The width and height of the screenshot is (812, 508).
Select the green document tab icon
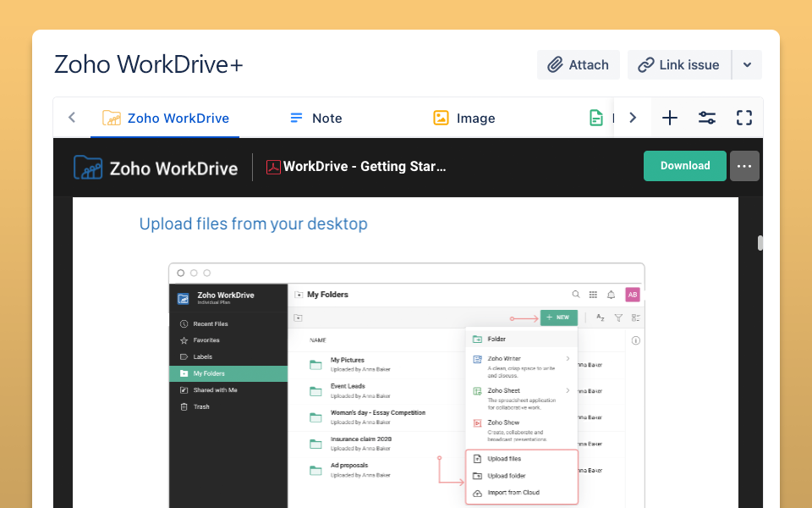(x=596, y=119)
